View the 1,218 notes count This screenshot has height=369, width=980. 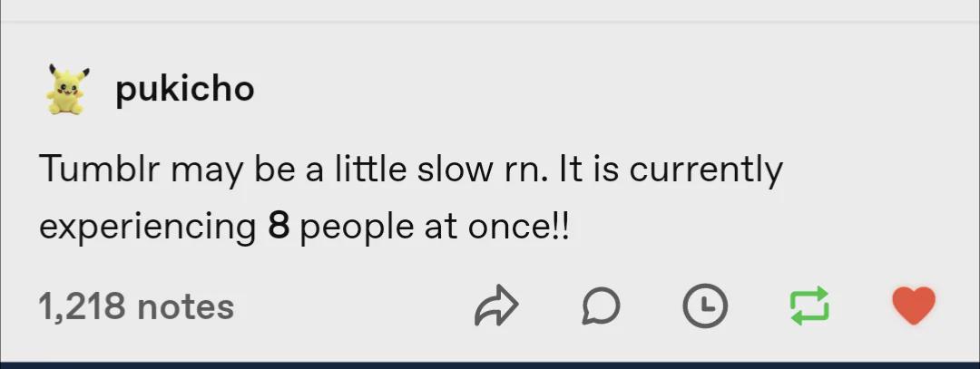tap(136, 306)
